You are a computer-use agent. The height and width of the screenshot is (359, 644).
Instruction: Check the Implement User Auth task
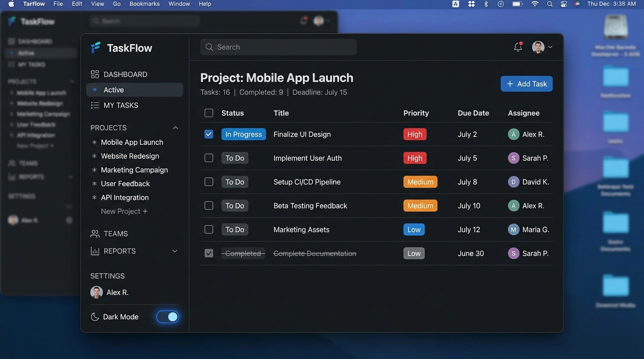[x=208, y=158]
